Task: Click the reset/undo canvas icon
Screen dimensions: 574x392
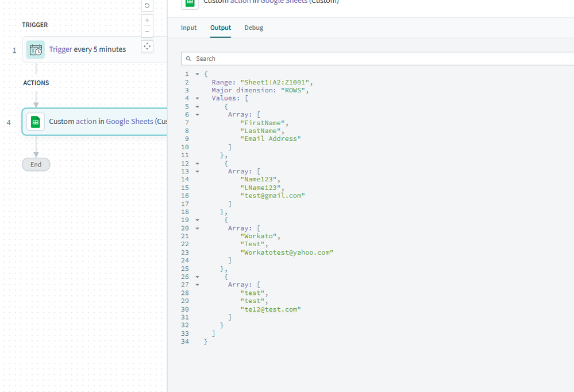Action: (x=147, y=6)
